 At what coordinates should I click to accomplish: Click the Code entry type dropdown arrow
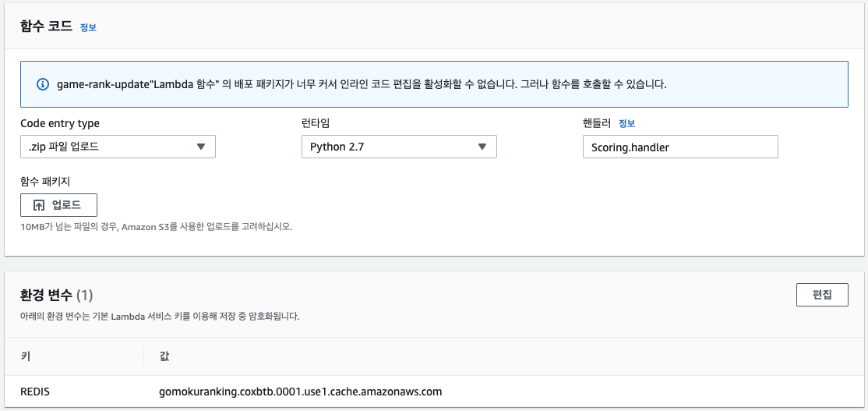pyautogui.click(x=201, y=147)
